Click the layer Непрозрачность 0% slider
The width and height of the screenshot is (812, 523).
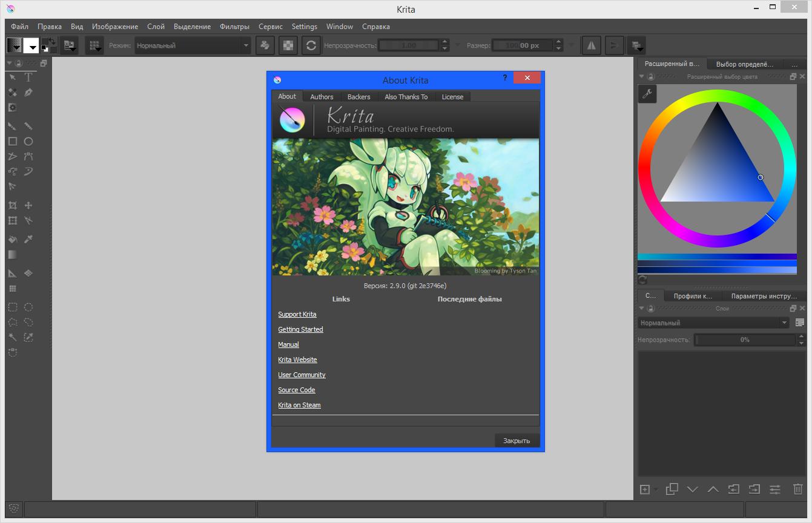(745, 340)
